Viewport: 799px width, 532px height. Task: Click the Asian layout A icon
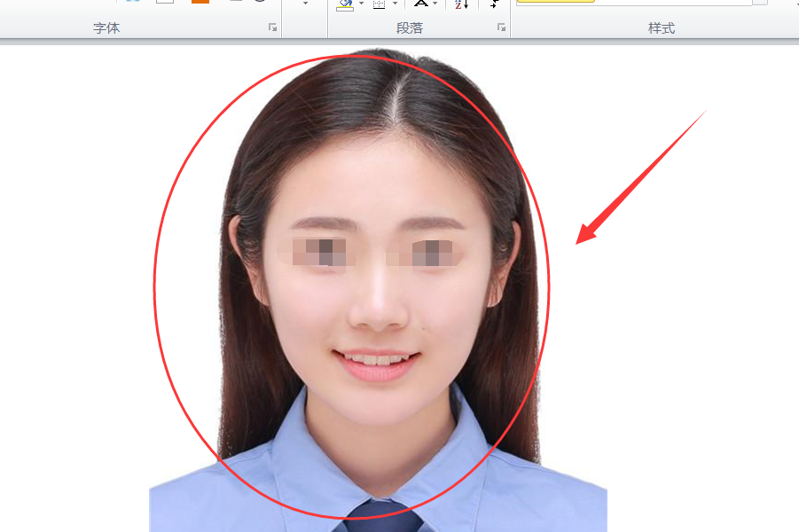[x=421, y=4]
